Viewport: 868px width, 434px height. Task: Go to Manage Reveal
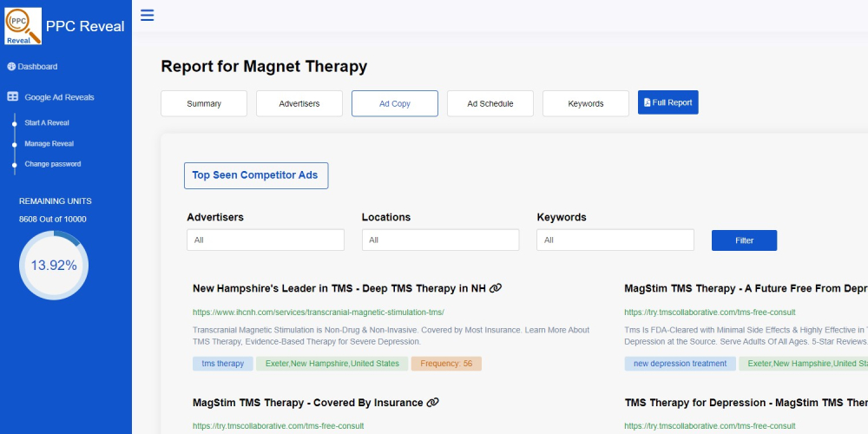pyautogui.click(x=49, y=144)
